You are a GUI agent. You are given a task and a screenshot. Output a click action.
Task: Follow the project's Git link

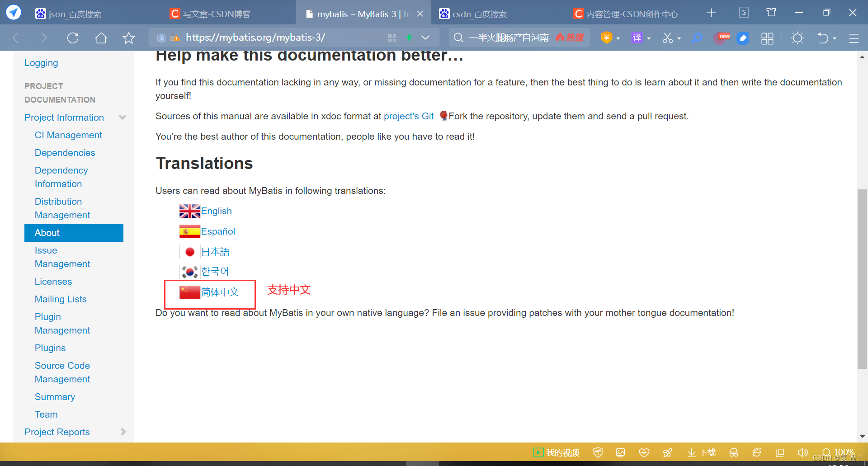click(409, 116)
